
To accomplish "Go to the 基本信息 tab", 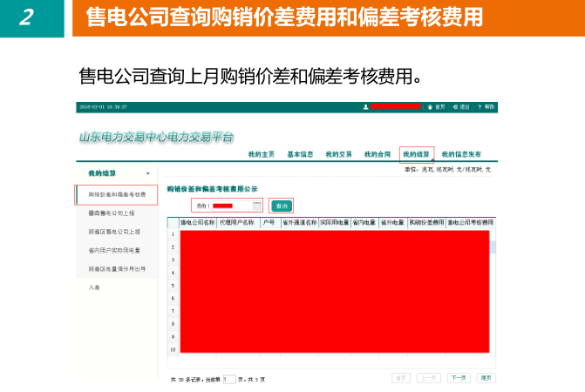I will [300, 154].
